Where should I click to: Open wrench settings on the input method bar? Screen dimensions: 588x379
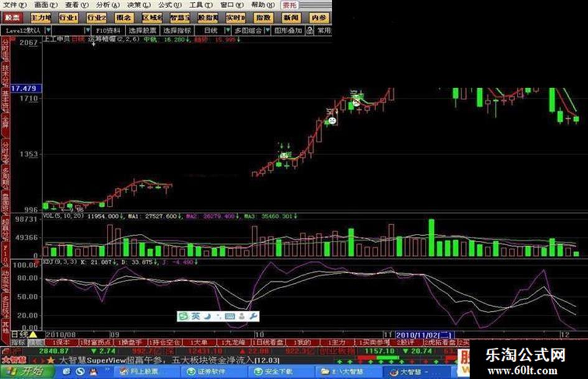[x=253, y=316]
